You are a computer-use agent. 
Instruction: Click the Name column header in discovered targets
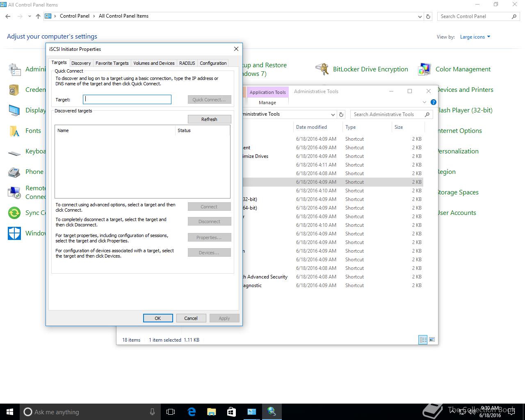[x=115, y=130]
